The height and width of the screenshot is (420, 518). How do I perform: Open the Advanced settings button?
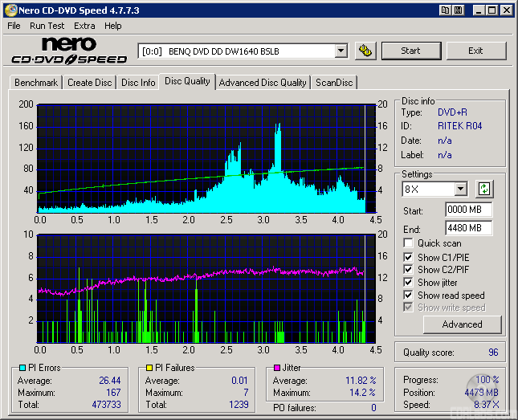pyautogui.click(x=462, y=324)
